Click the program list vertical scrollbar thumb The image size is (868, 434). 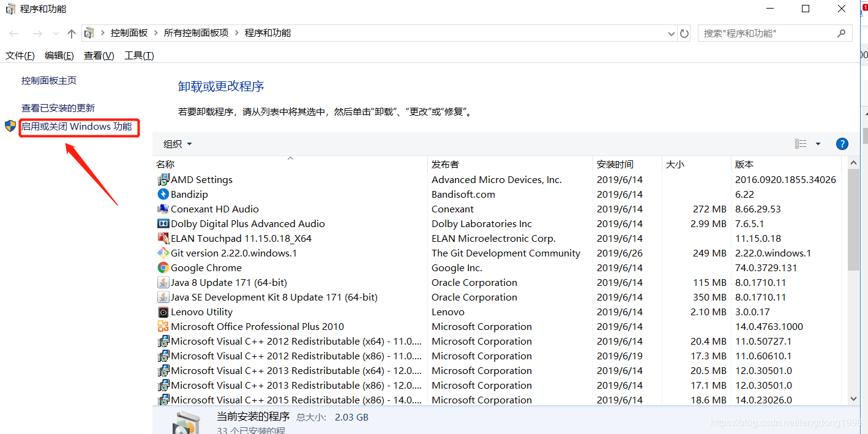(853, 220)
